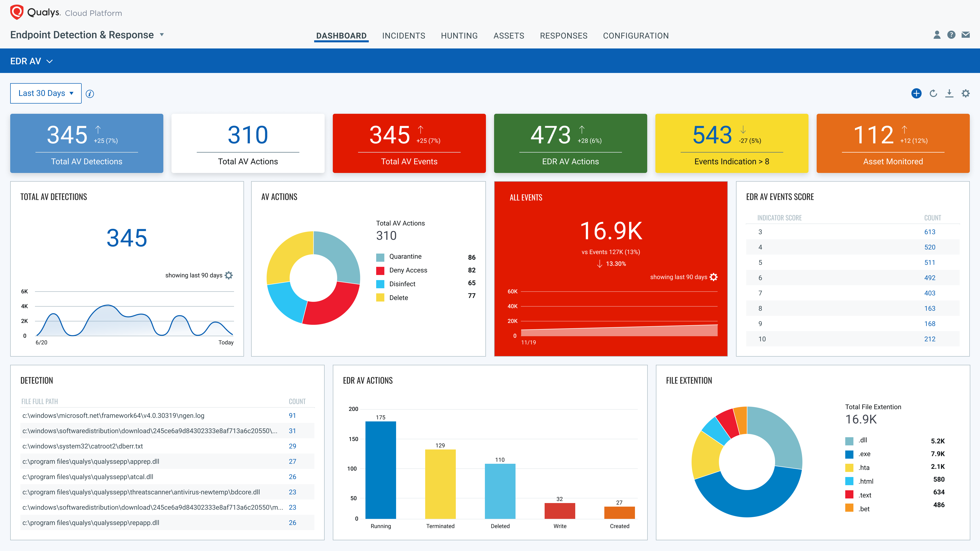Click the add widget plus icon

(916, 94)
